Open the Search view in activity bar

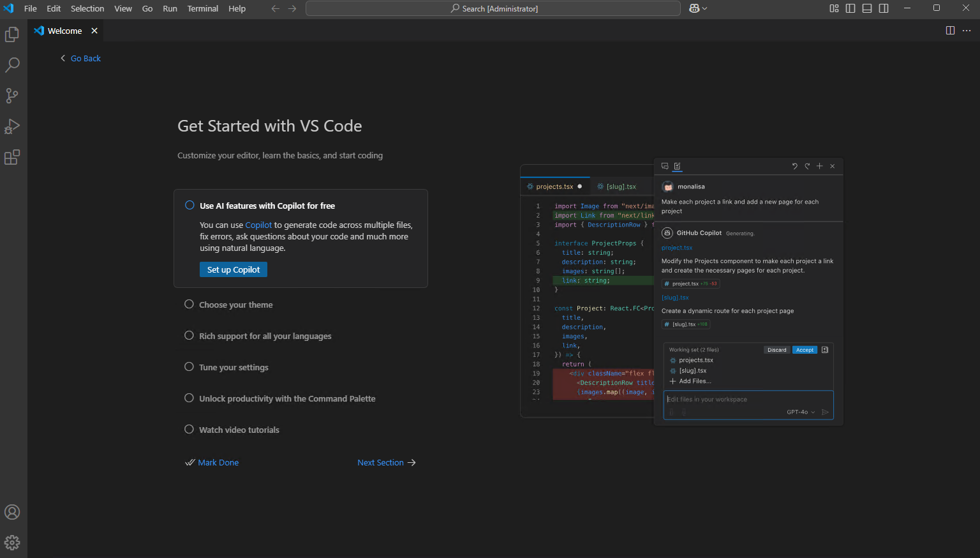[x=12, y=65]
